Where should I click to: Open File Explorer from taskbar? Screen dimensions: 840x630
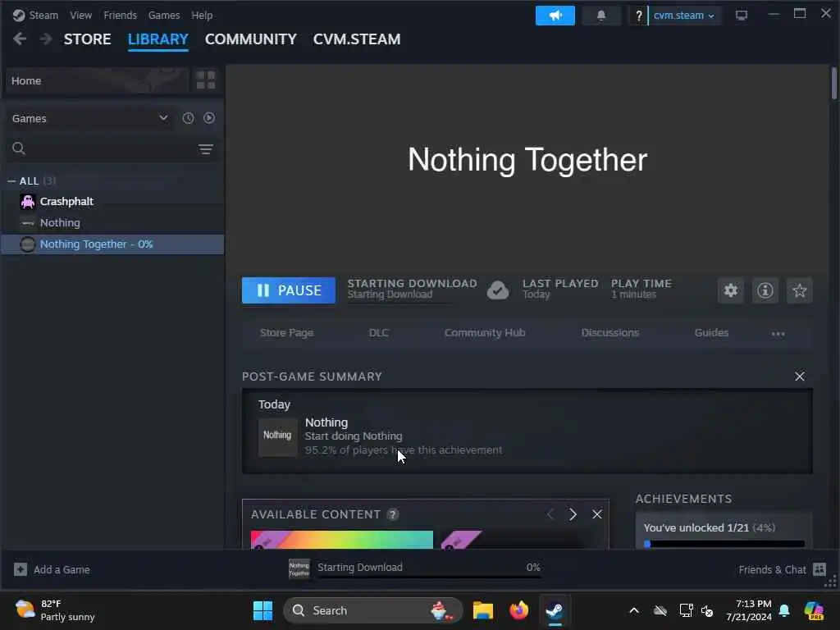point(482,610)
